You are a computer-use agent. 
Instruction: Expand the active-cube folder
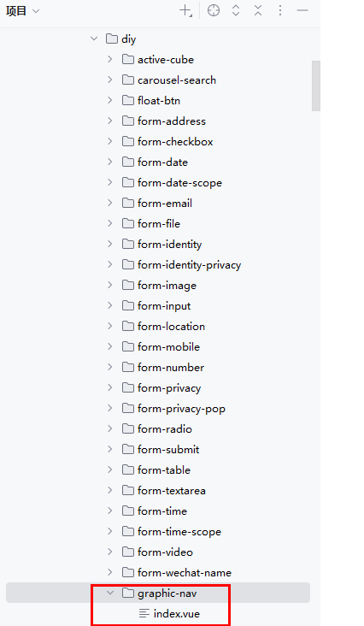tap(110, 59)
